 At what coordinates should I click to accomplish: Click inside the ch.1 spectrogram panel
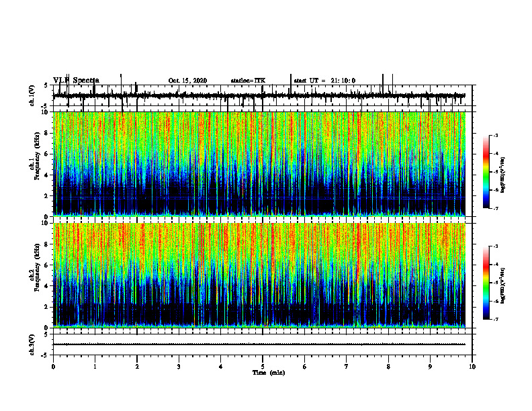[x=259, y=164]
